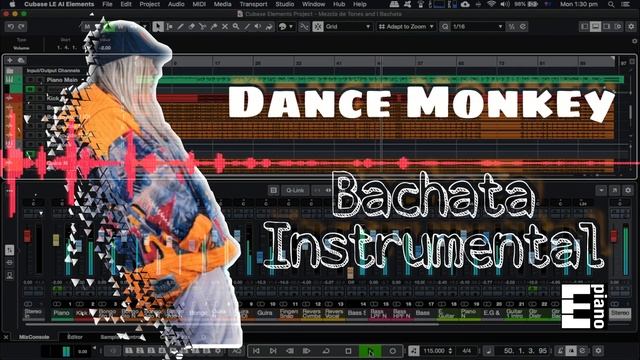
Task: Select the Piano Main track
Action: tap(62, 80)
